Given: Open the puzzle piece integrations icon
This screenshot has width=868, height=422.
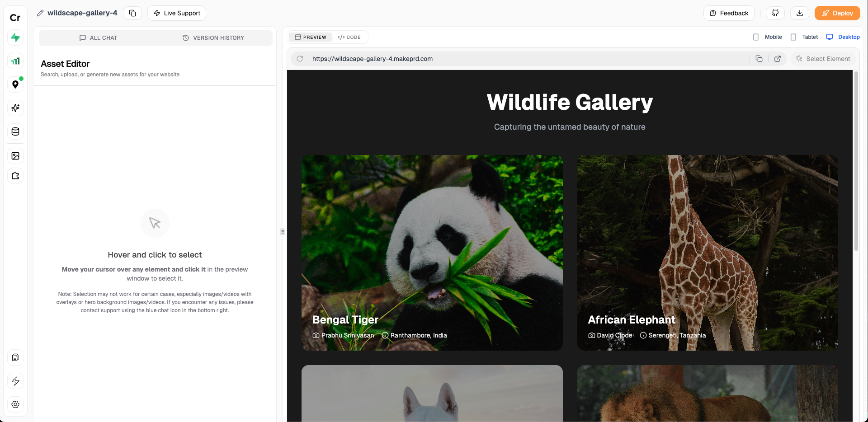Looking at the screenshot, I should pyautogui.click(x=15, y=176).
